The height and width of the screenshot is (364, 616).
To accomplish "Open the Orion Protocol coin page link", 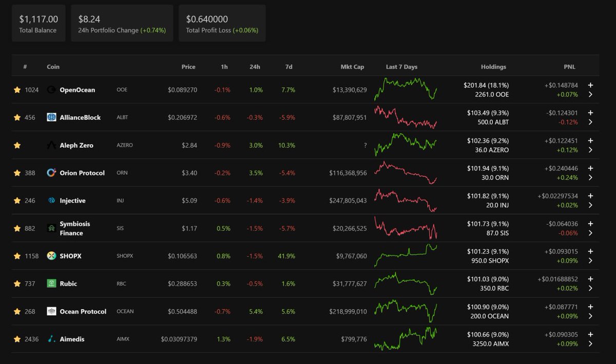I will coord(82,173).
